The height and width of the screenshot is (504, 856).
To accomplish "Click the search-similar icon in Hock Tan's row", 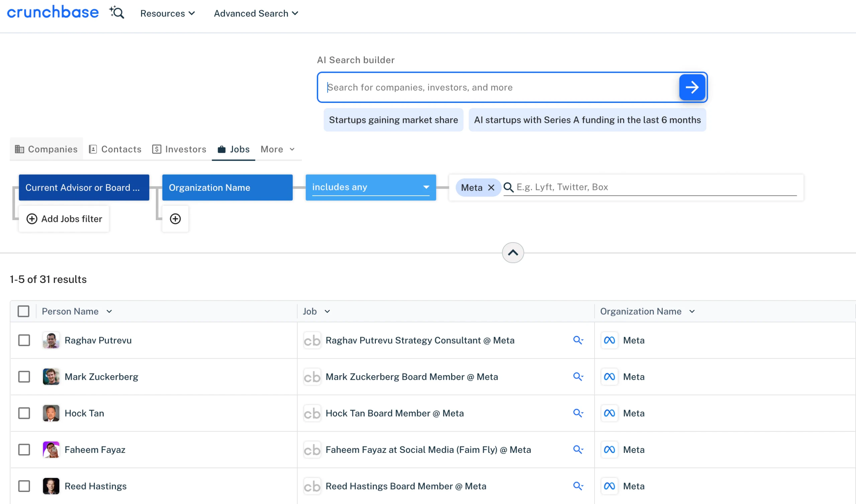I will pos(577,413).
